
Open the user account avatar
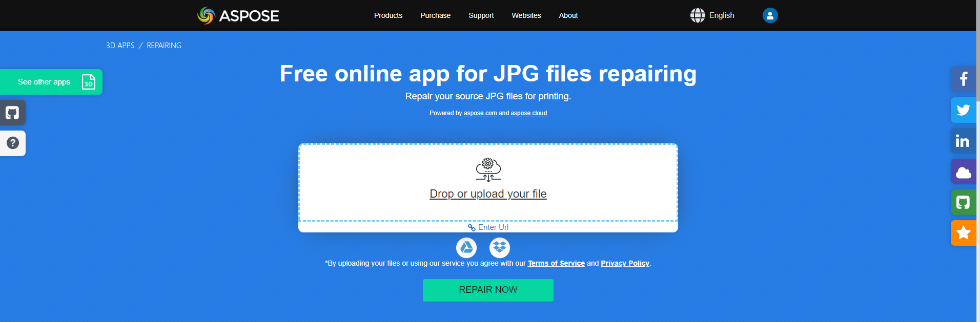coord(770,15)
